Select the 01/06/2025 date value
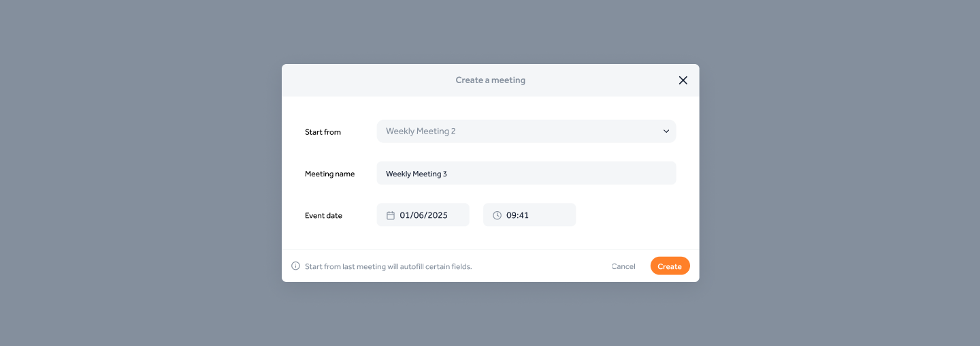Screen dimensions: 980x346 423,215
